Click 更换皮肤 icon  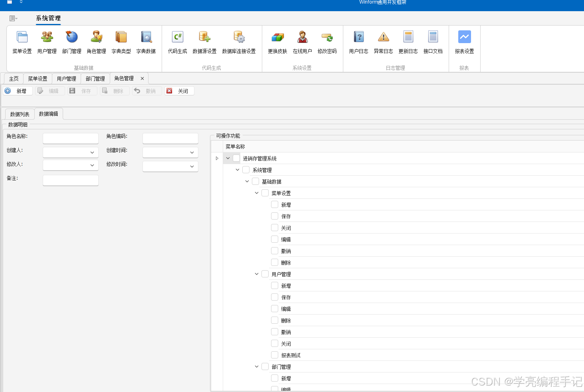click(x=277, y=42)
